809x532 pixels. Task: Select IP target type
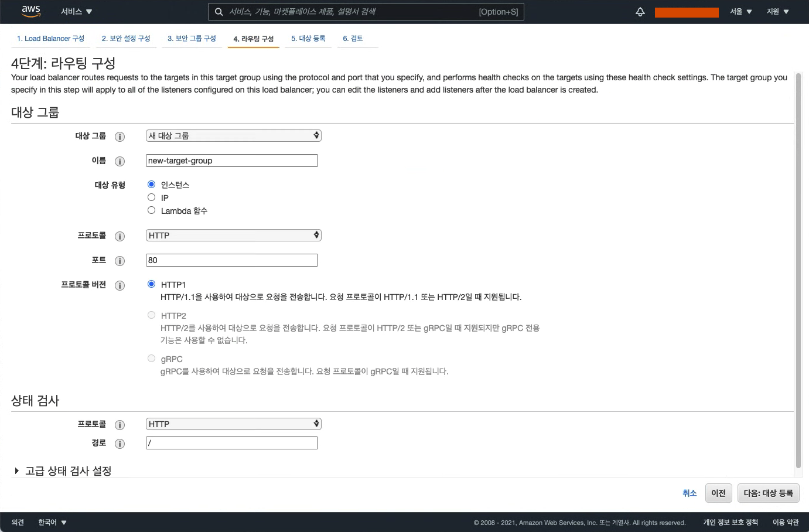(x=151, y=197)
